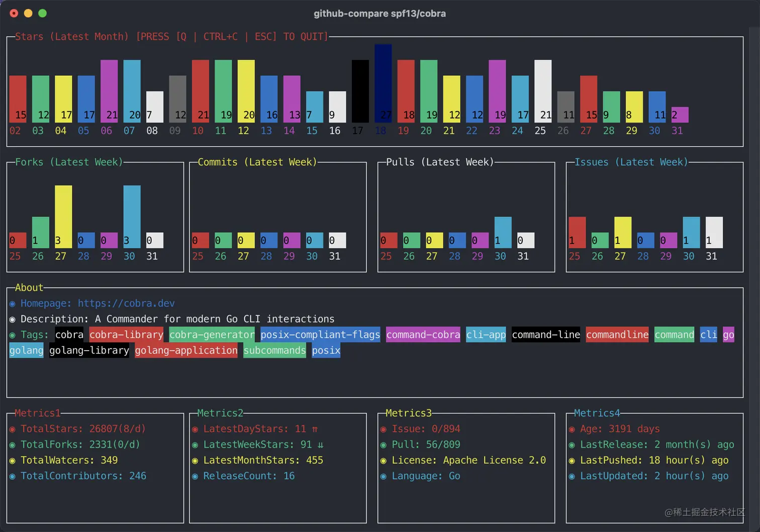The height and width of the screenshot is (532, 760).
Task: Click the down arrow after LatestWeekStars
Action: [320, 445]
